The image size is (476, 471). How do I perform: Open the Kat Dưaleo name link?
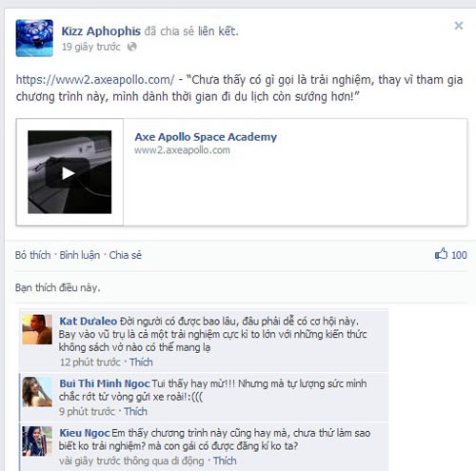(89, 321)
